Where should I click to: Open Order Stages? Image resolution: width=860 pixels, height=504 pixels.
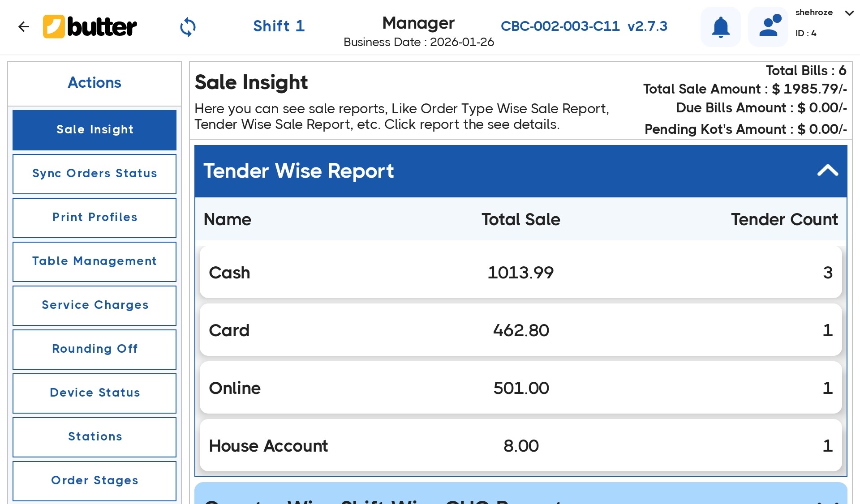(95, 480)
